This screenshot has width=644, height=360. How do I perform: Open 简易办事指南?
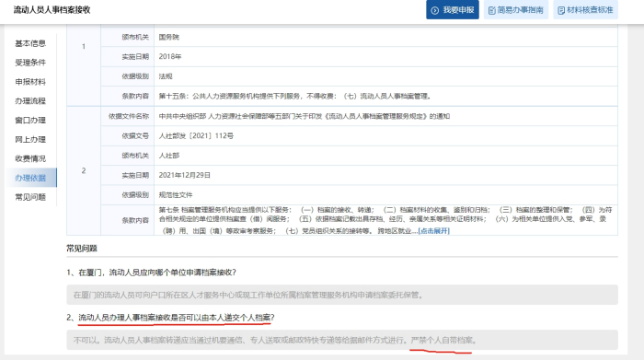tap(516, 10)
